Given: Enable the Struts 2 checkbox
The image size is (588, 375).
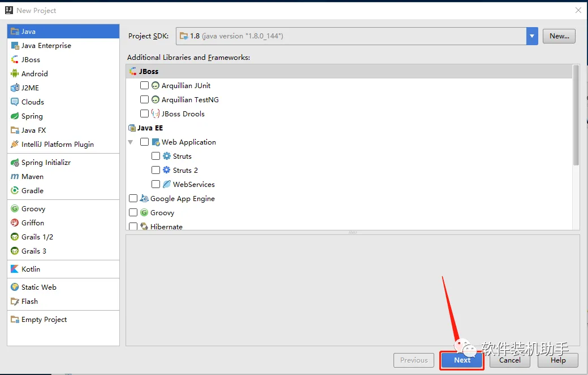Looking at the screenshot, I should pos(155,170).
